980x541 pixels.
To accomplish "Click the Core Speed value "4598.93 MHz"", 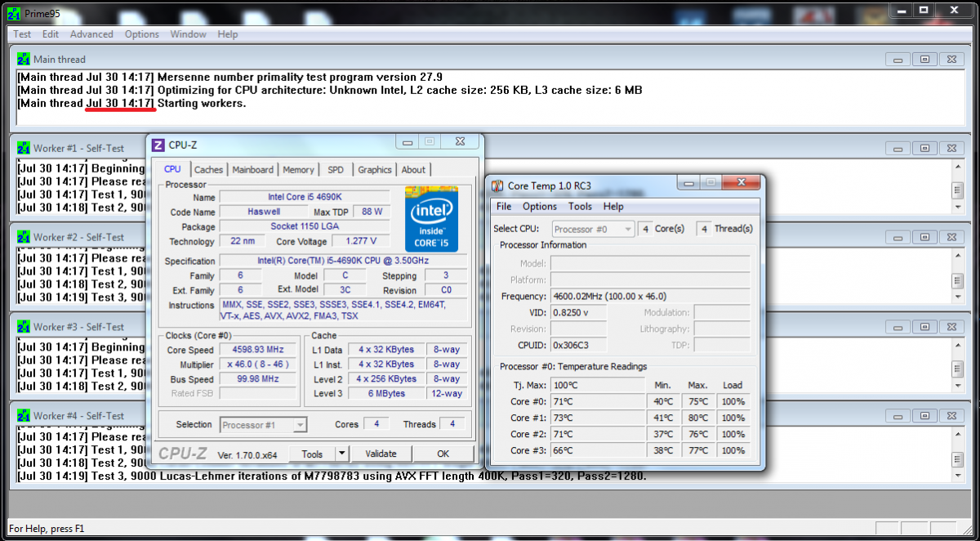I will click(x=258, y=350).
